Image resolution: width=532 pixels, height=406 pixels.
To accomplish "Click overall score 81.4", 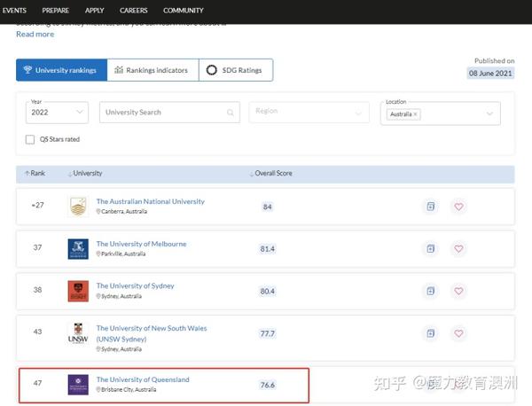I will pos(268,249).
